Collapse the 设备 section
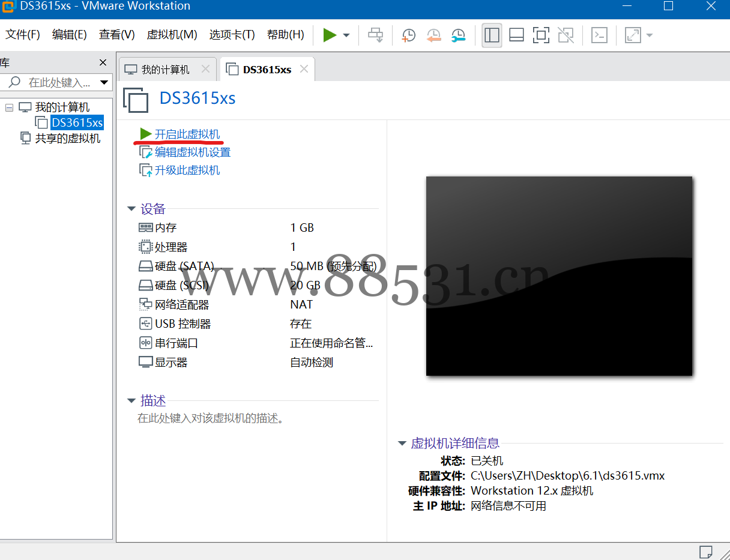730x560 pixels. point(131,209)
